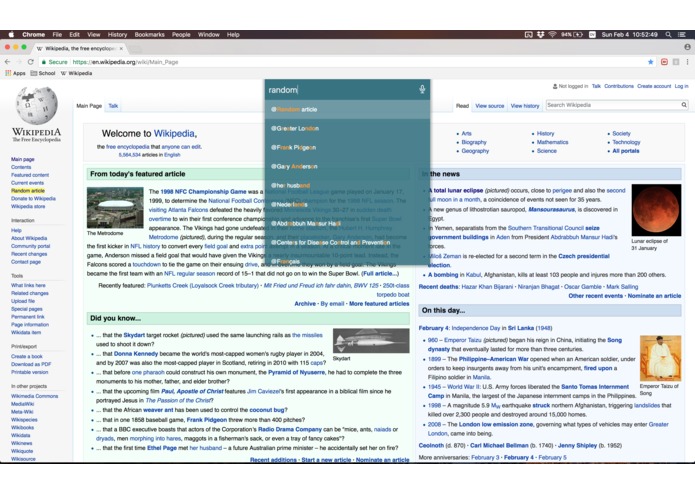Open the People menu
The height and width of the screenshot is (494, 695).
click(181, 35)
